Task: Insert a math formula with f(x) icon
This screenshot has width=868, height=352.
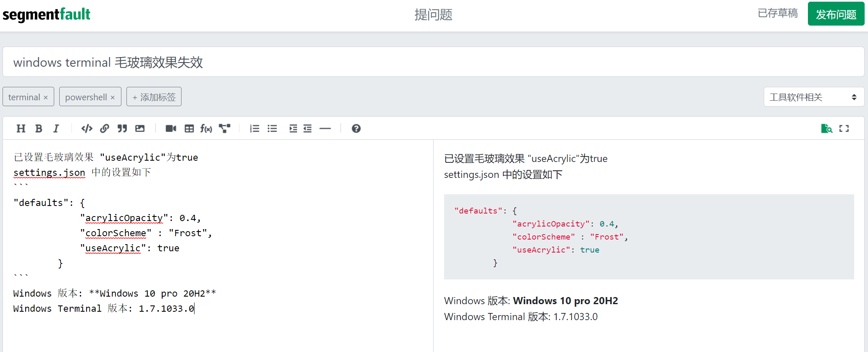Action: pyautogui.click(x=206, y=128)
